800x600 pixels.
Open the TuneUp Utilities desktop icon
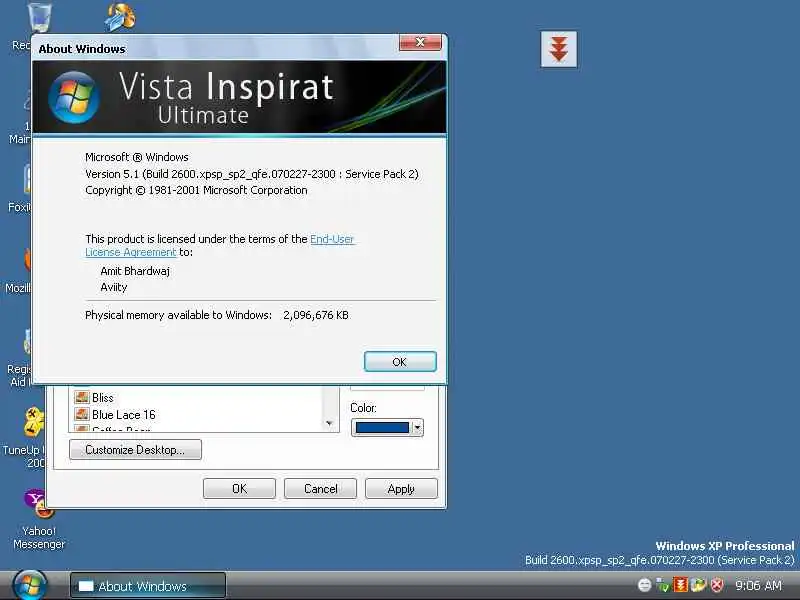point(32,421)
